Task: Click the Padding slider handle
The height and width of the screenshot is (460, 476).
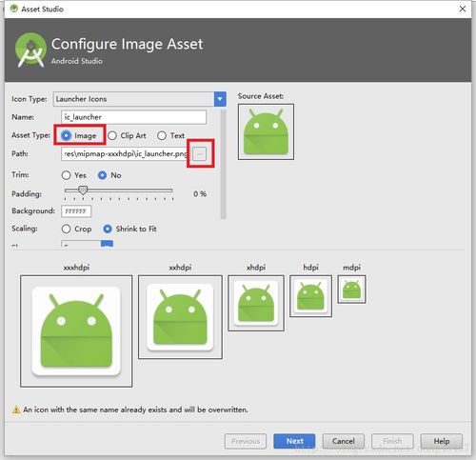Action: coord(83,190)
